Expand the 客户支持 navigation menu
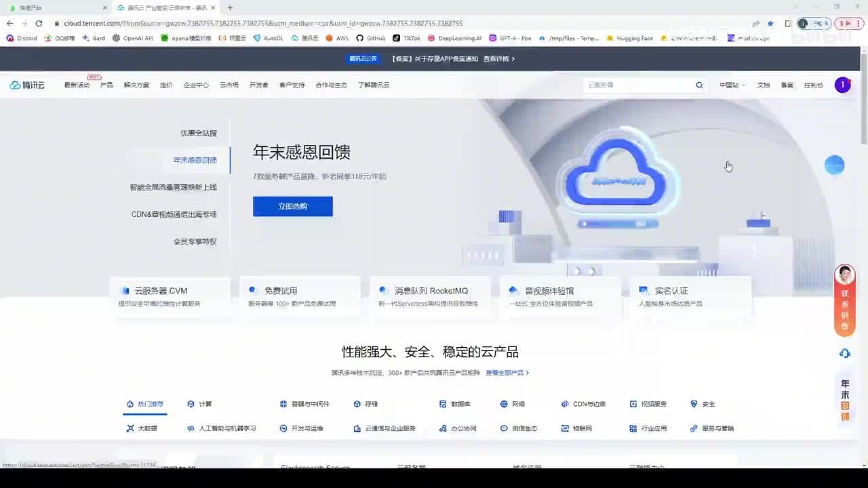The width and height of the screenshot is (868, 488). [x=292, y=85]
